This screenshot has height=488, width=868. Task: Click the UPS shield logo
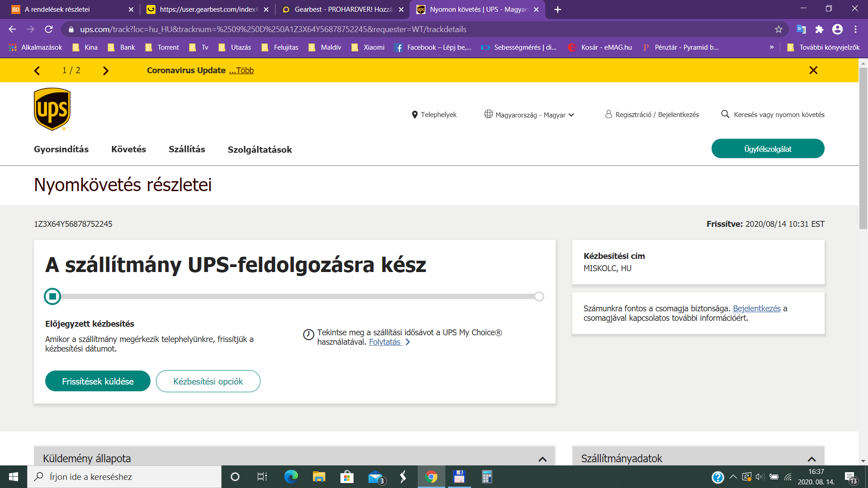pyautogui.click(x=52, y=109)
